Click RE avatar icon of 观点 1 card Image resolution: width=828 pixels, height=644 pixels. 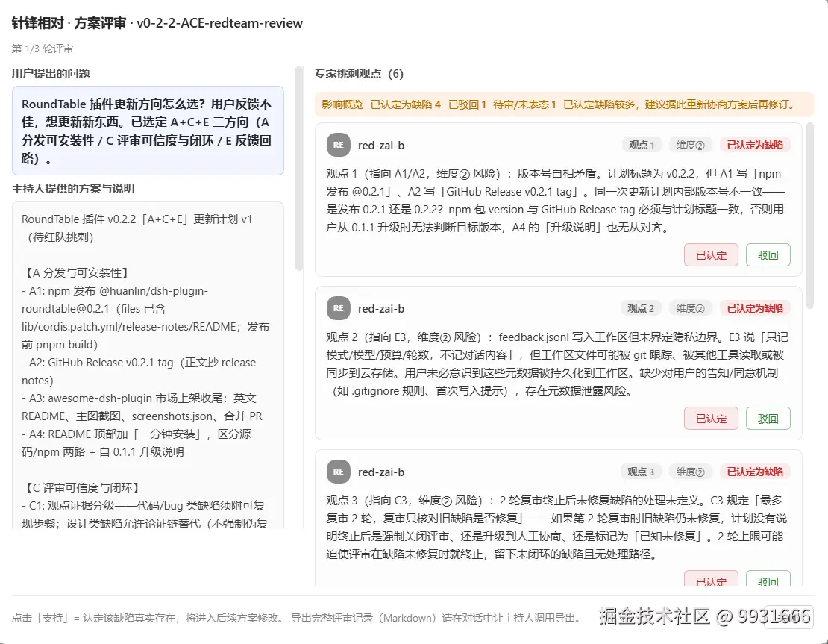339,145
